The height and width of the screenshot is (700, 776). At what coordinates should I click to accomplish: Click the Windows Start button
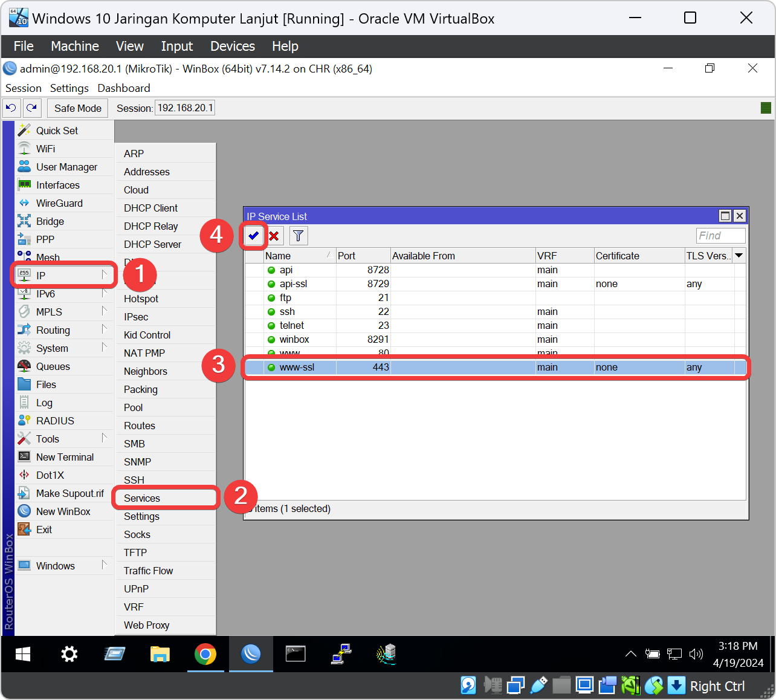pyautogui.click(x=23, y=654)
